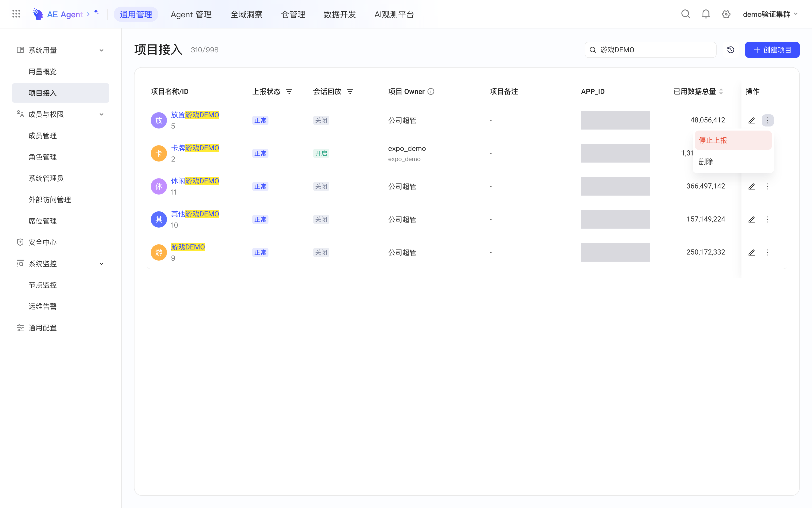Collapse the 成员与权限 sidebar section
Image resolution: width=812 pixels, height=508 pixels.
pos(101,114)
